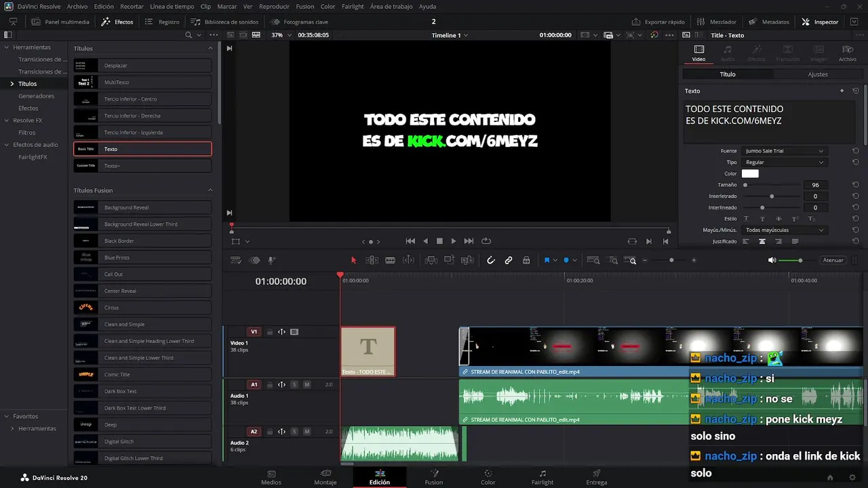The height and width of the screenshot is (488, 868).
Task: Click the Exportar rápido button
Action: click(658, 22)
